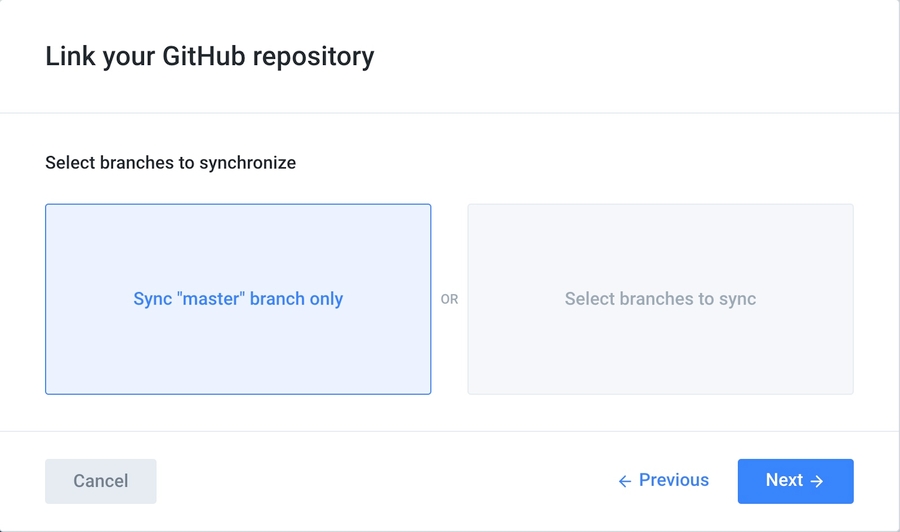Return to the Previous step
900x532 pixels.
click(x=663, y=481)
